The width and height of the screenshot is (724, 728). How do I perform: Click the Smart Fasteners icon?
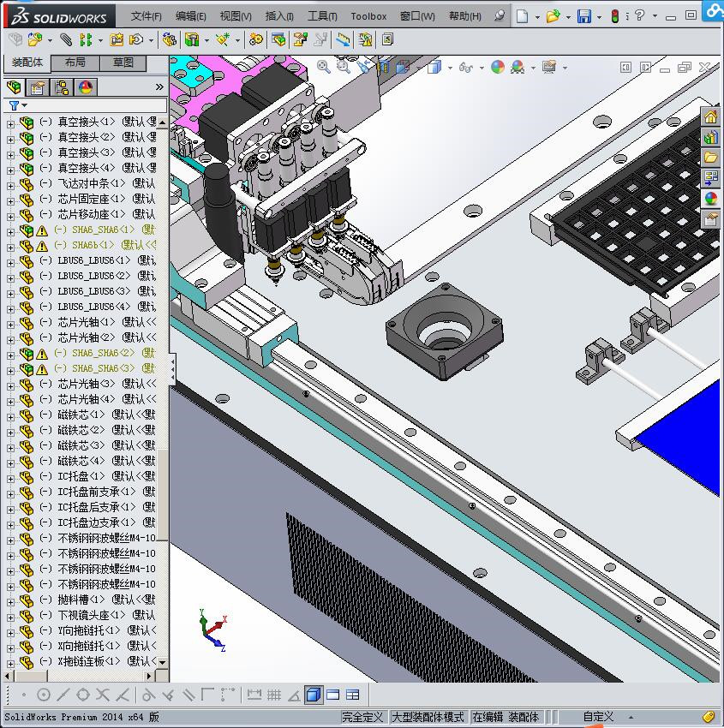coord(117,40)
